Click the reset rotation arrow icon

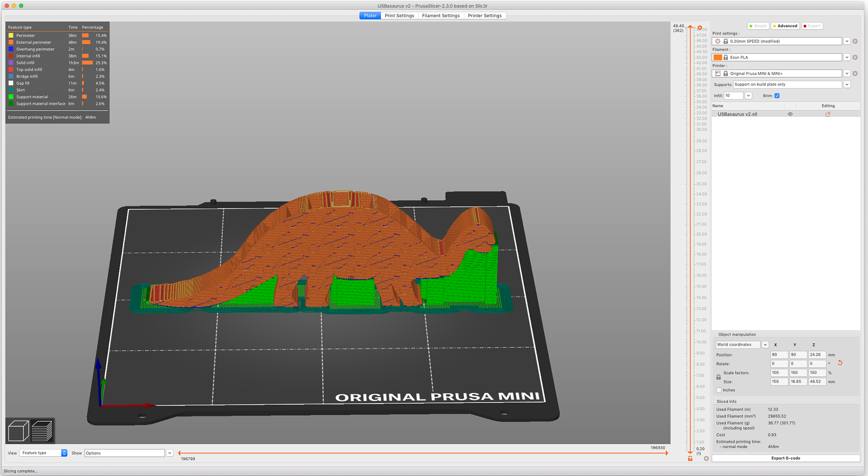[840, 363]
